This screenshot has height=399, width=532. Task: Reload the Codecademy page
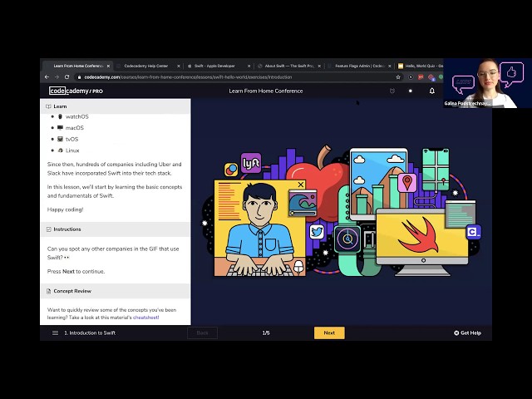pyautogui.click(x=66, y=77)
